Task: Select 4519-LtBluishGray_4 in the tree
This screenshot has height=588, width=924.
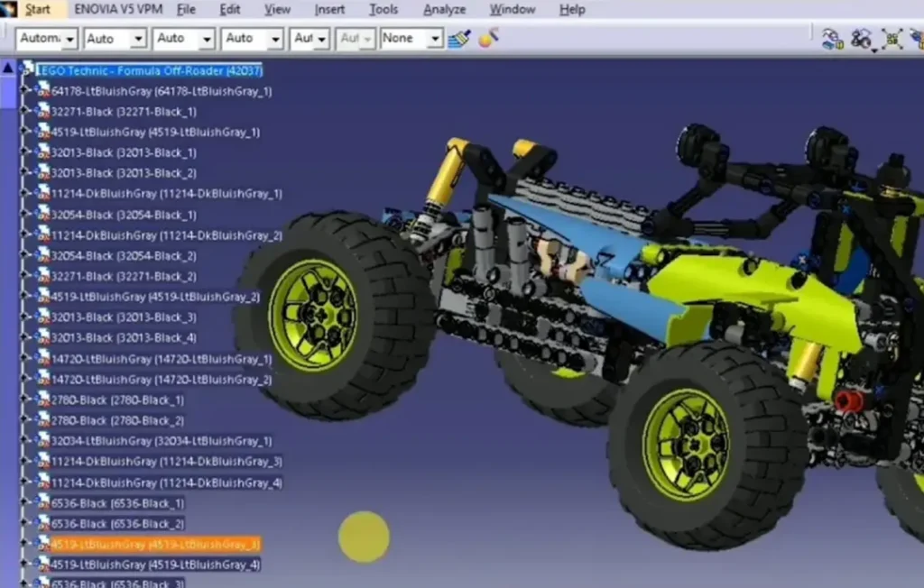Action: [155, 565]
